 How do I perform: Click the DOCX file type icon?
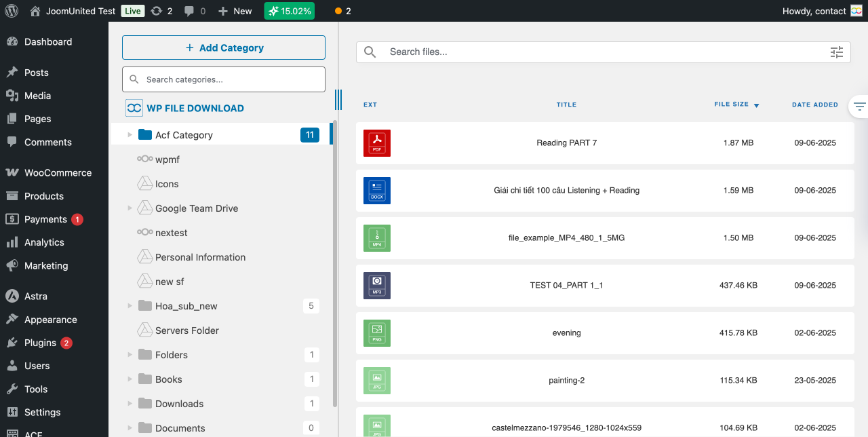tap(376, 191)
